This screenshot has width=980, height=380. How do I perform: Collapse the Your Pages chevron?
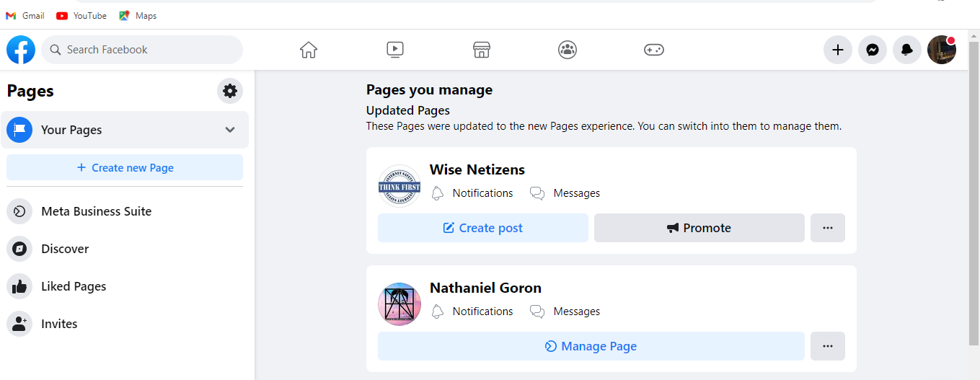[230, 130]
